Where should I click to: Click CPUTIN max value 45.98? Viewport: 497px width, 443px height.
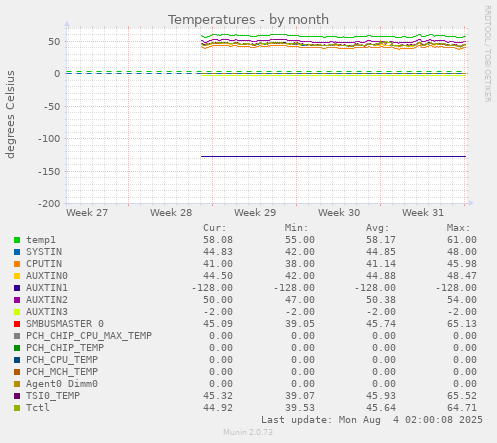point(462,264)
